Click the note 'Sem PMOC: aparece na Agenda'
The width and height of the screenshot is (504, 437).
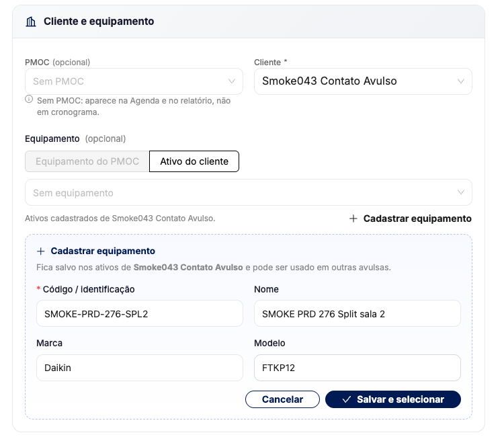(134, 106)
